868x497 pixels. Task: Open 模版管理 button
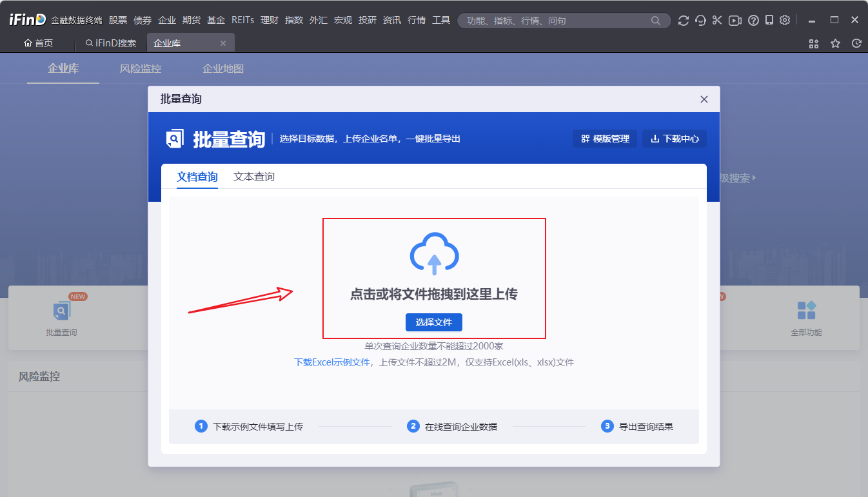[x=605, y=139]
